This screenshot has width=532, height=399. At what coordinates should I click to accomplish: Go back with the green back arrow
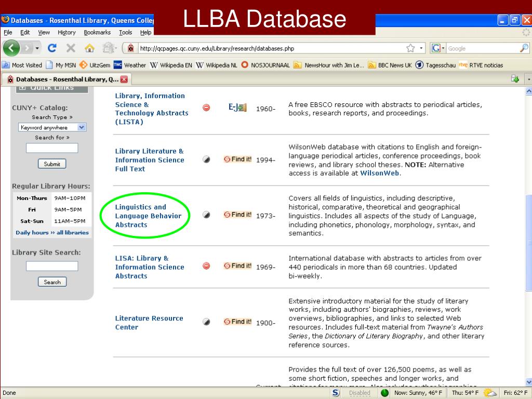[x=11, y=48]
